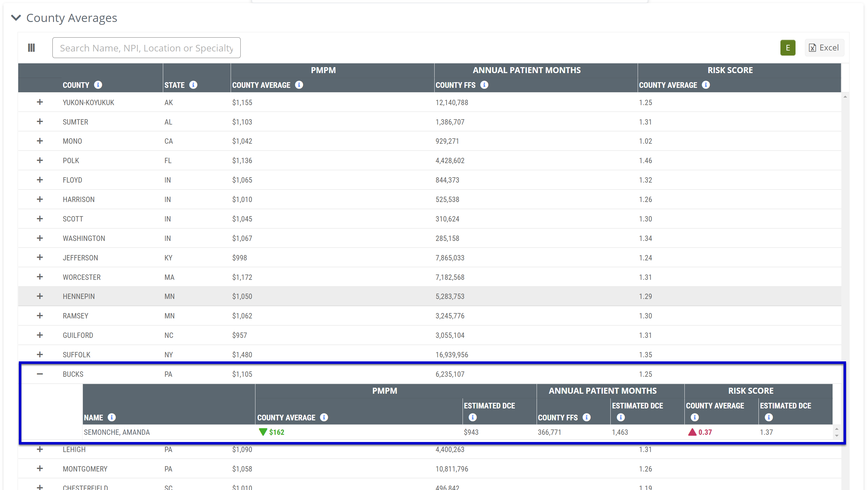Click the RISK SCORE main group header
Image resolution: width=868 pixels, height=490 pixels.
[x=730, y=70]
